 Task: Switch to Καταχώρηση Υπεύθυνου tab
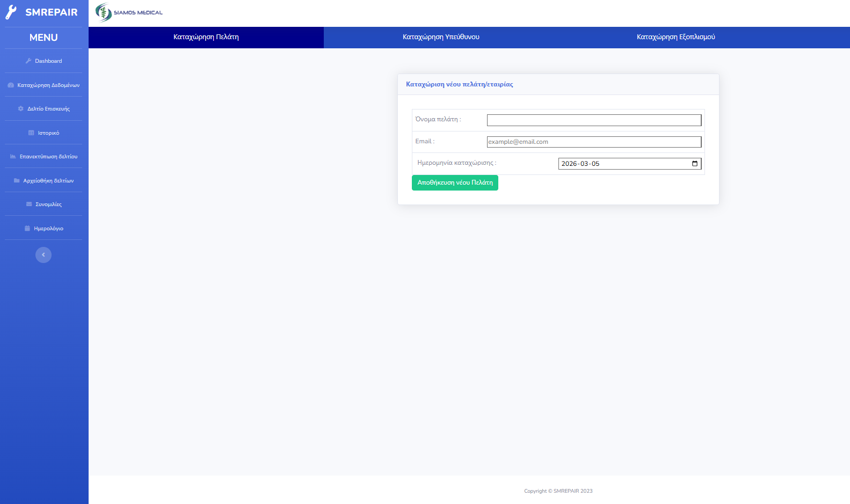point(441,37)
